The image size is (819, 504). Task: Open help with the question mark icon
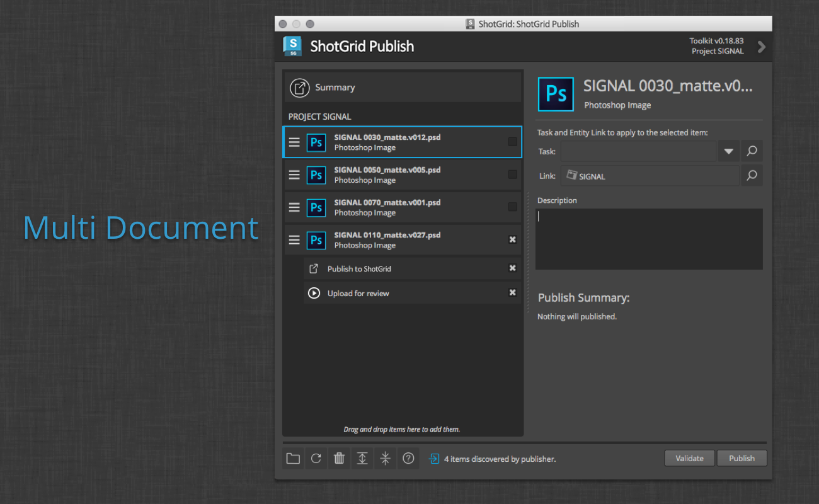(x=408, y=459)
